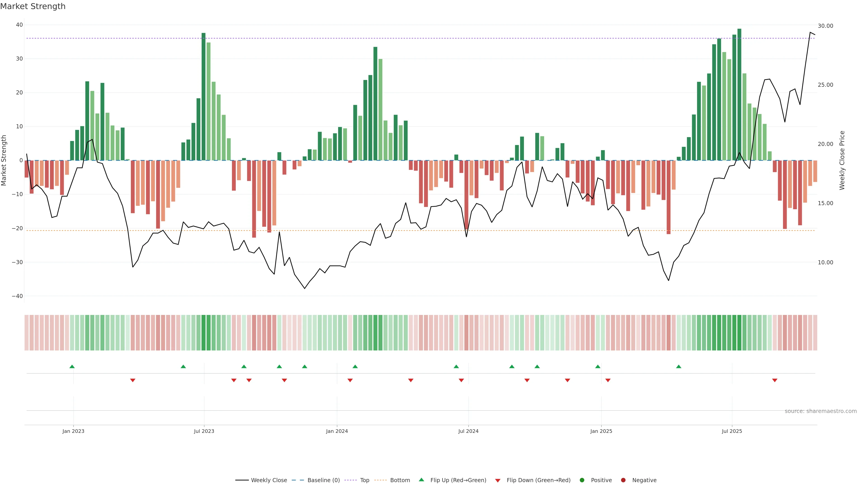Click the green flip-up marker before Jul 2025
The height and width of the screenshot is (488, 868).
679,366
